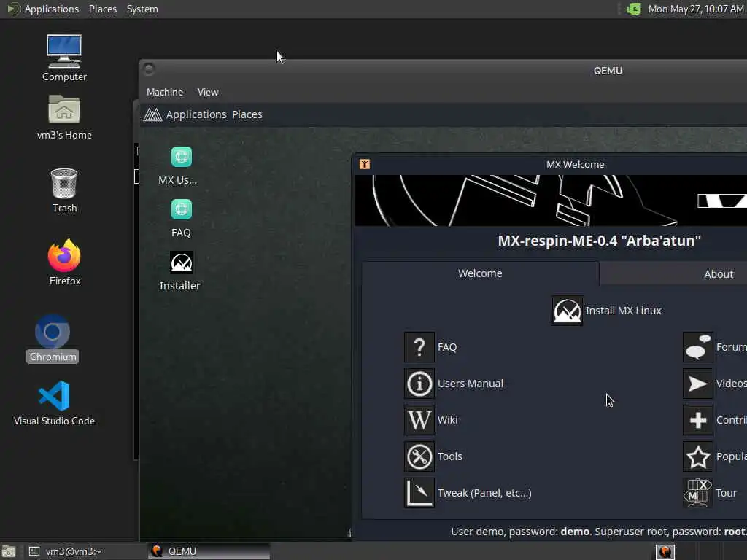The height and width of the screenshot is (560, 747).
Task: Open the FAQ desktop icon in QEMU guest
Action: [x=181, y=209]
